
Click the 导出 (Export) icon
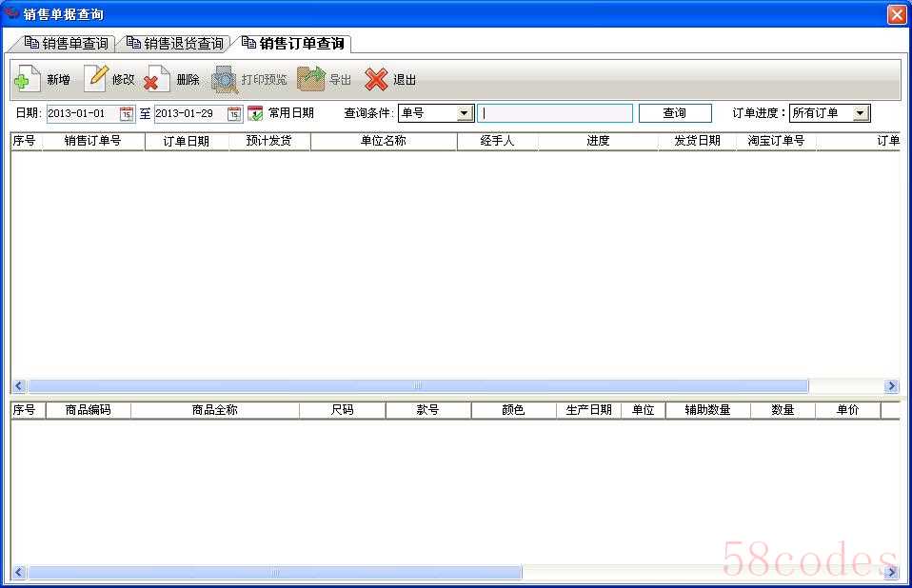click(x=311, y=80)
